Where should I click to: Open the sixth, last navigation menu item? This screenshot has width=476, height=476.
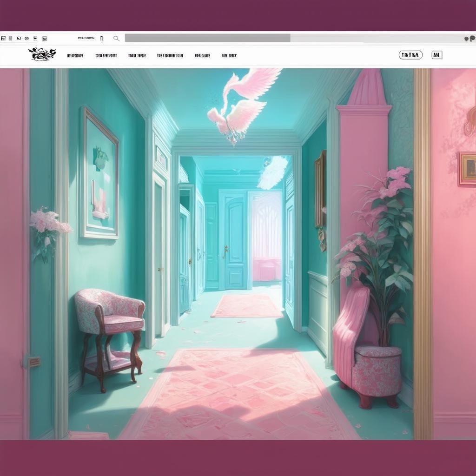(x=229, y=56)
